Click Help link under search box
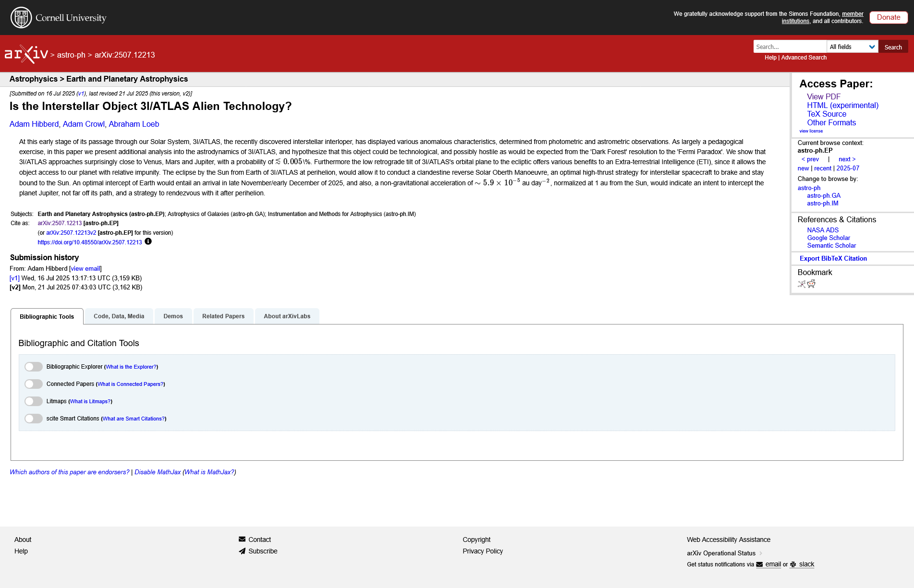The height and width of the screenshot is (588, 914). pyautogui.click(x=770, y=57)
